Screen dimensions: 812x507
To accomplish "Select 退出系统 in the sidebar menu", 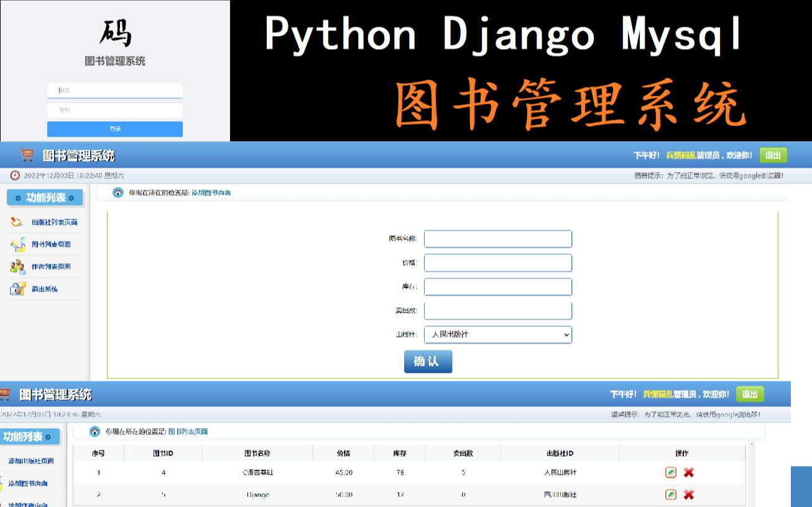I will click(x=45, y=290).
